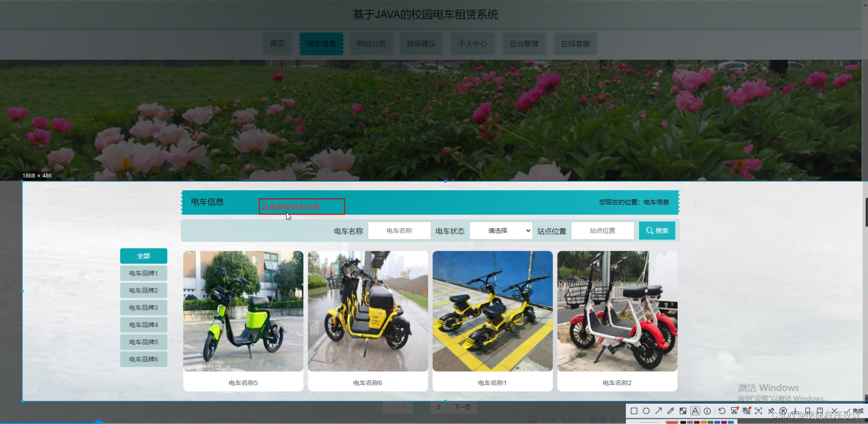Select the 电车品牌3 category filter
This screenshot has width=868, height=424.
pos(143,307)
